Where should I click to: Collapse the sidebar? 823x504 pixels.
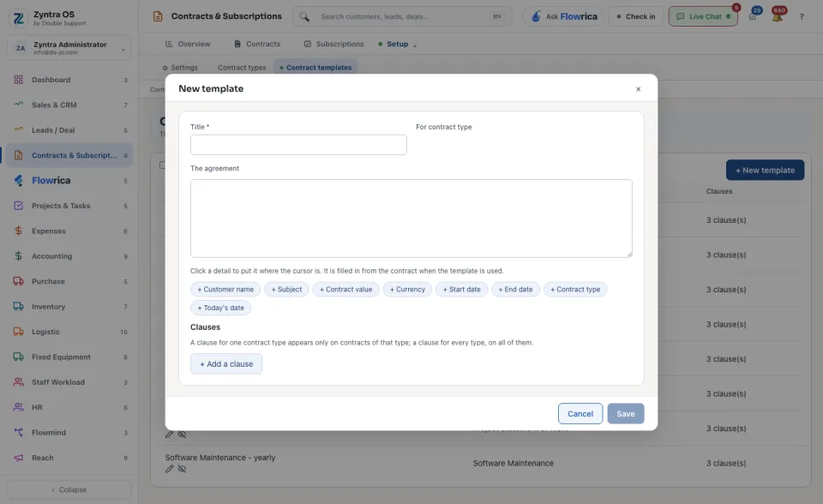point(69,489)
